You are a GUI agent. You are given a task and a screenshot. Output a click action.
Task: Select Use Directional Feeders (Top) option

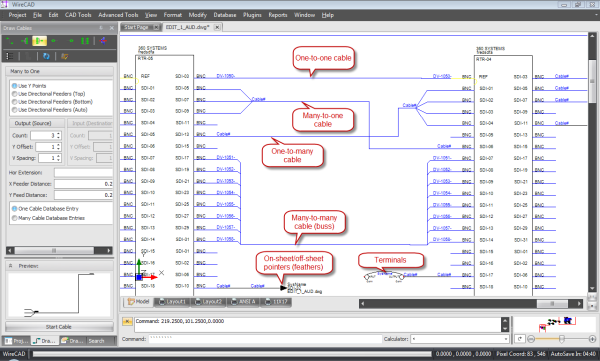(x=49, y=94)
